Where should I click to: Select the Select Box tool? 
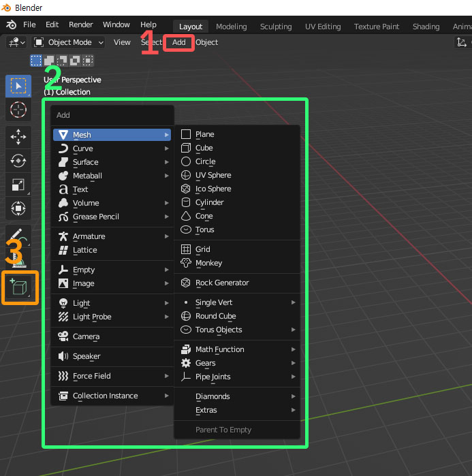coord(18,86)
